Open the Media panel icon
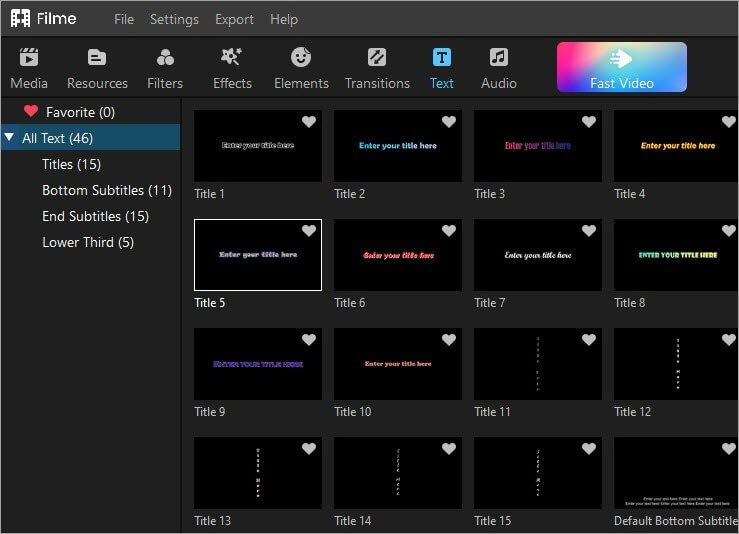Image resolution: width=739 pixels, height=534 pixels. (29, 58)
